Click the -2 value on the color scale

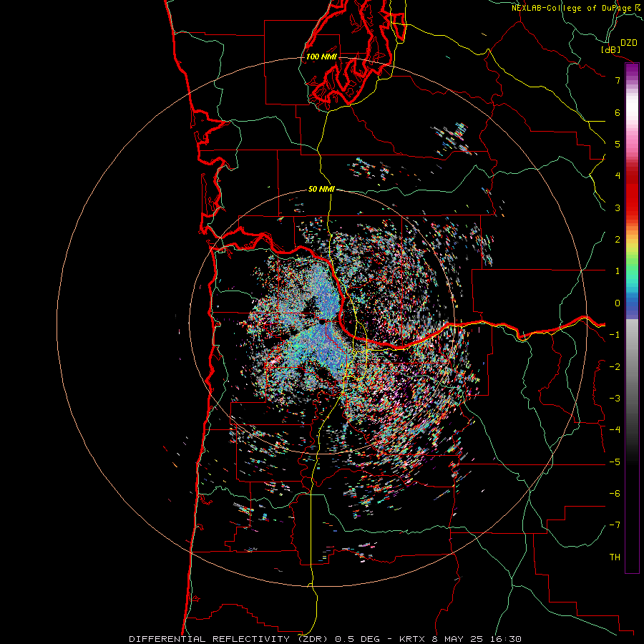click(615, 367)
